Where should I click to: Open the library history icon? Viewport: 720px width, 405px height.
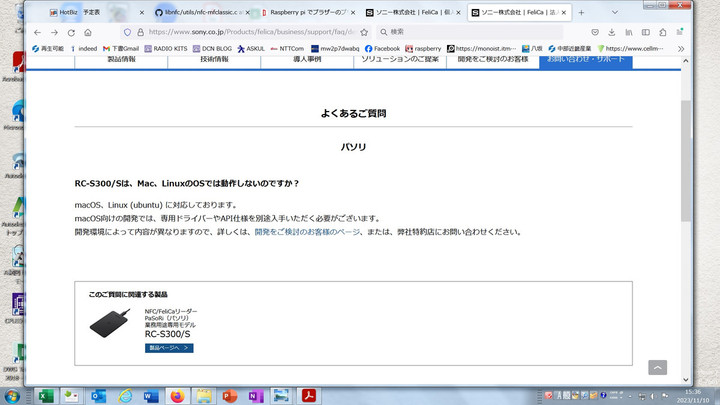(x=629, y=32)
